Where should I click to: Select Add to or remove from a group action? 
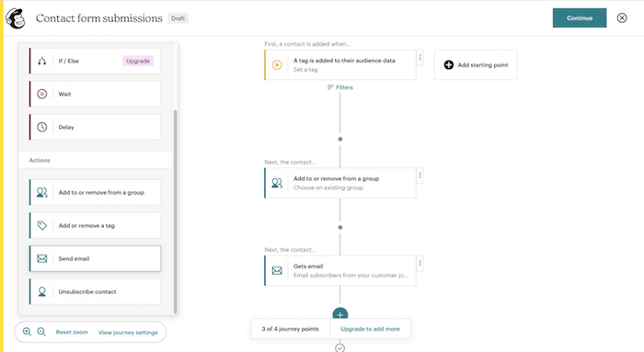95,192
